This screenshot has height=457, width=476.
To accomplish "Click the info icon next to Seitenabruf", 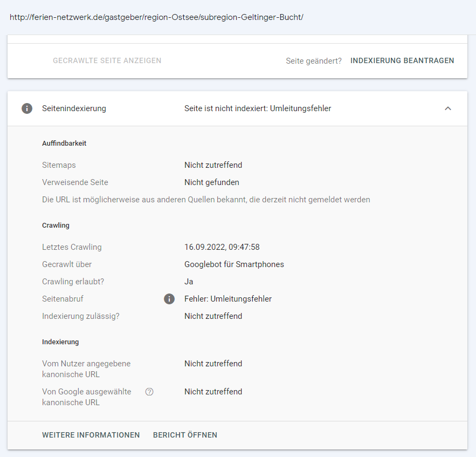I will 169,299.
